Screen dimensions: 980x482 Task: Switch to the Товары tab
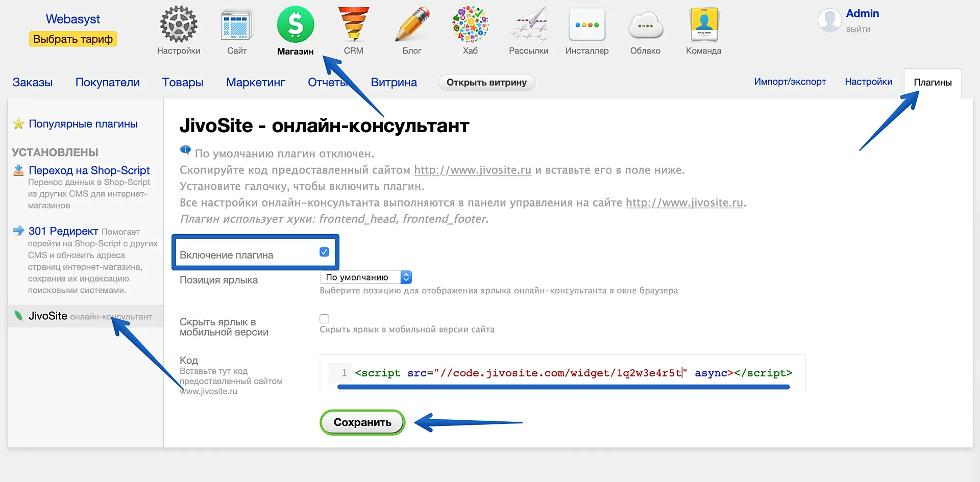click(183, 82)
